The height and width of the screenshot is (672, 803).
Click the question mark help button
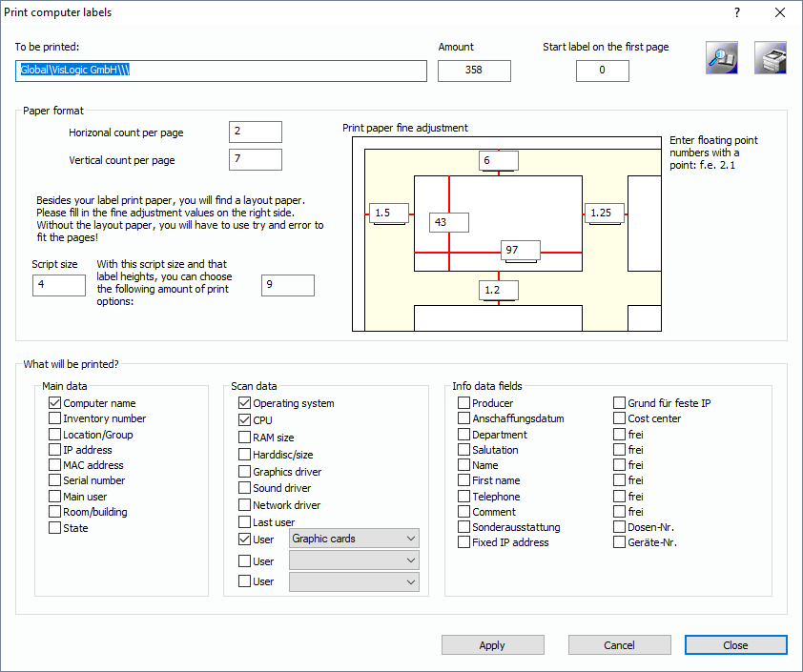pos(736,12)
